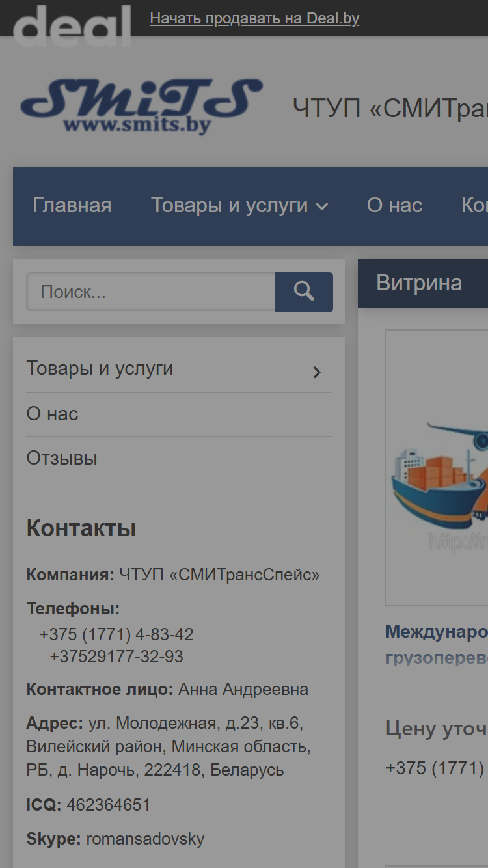
Task: Click the magnifier search button
Action: 304,292
